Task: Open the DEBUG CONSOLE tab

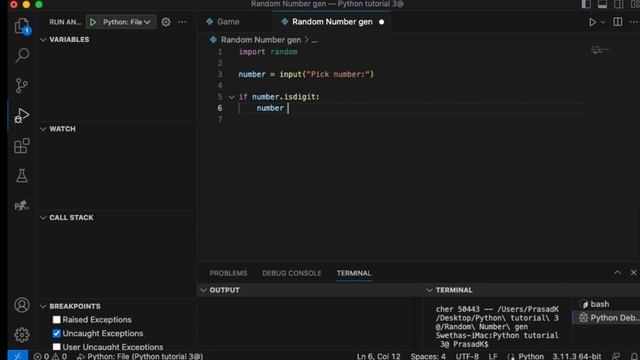Action: pyautogui.click(x=291, y=273)
